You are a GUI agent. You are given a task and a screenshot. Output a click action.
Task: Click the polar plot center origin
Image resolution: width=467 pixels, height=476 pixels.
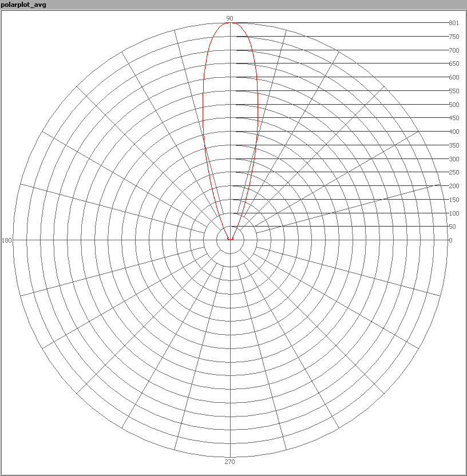point(230,240)
